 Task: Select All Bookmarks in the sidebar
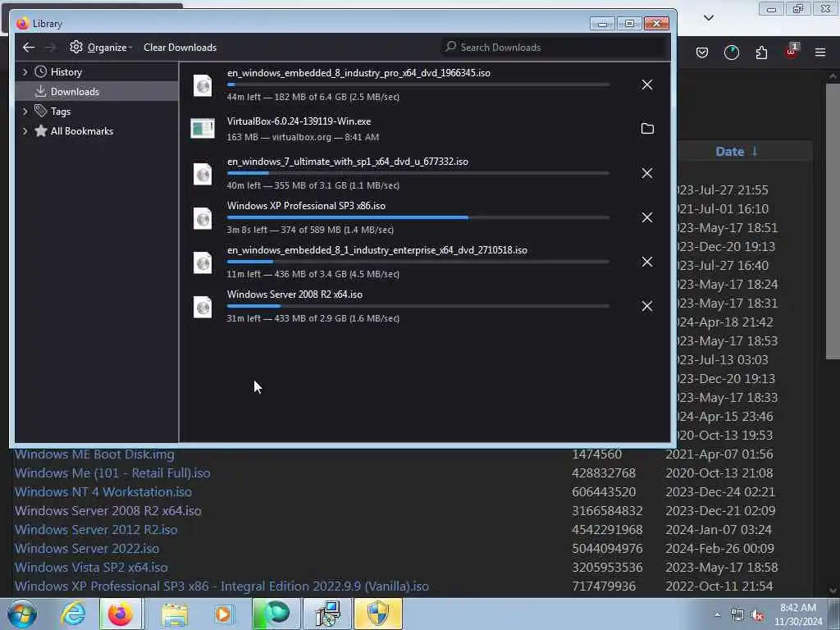tap(81, 131)
